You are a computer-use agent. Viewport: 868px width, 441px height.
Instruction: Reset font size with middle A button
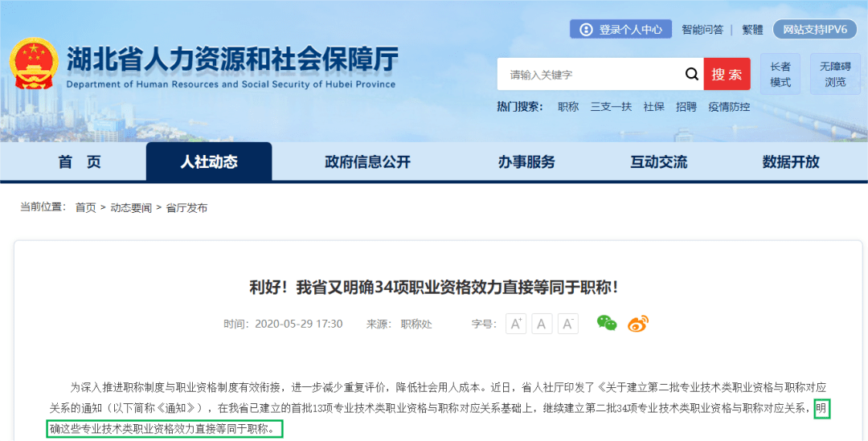click(x=542, y=324)
